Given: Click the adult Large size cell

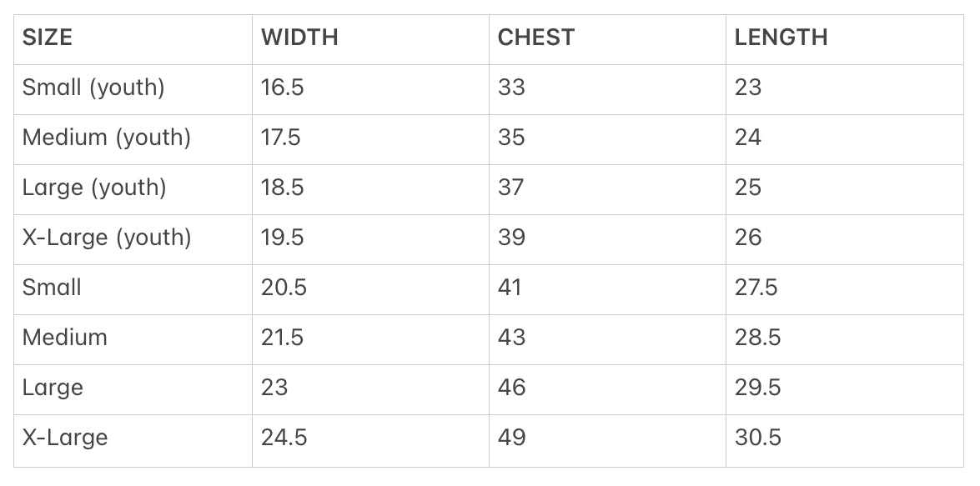Looking at the screenshot, I should click(x=53, y=388).
